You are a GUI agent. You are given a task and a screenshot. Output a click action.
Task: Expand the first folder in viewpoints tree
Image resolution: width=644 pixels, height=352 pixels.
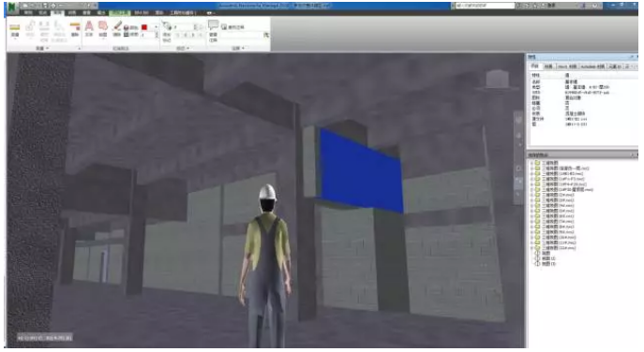532,163
